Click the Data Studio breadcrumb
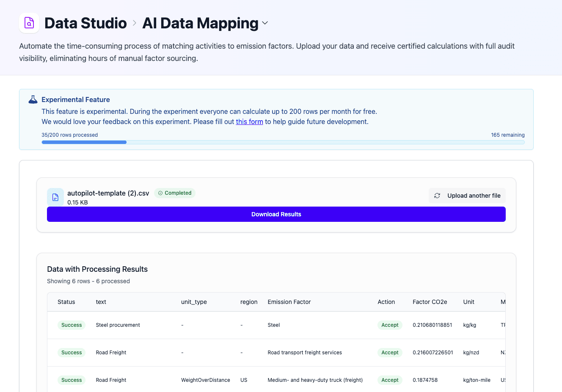The width and height of the screenshot is (562, 392). click(85, 23)
